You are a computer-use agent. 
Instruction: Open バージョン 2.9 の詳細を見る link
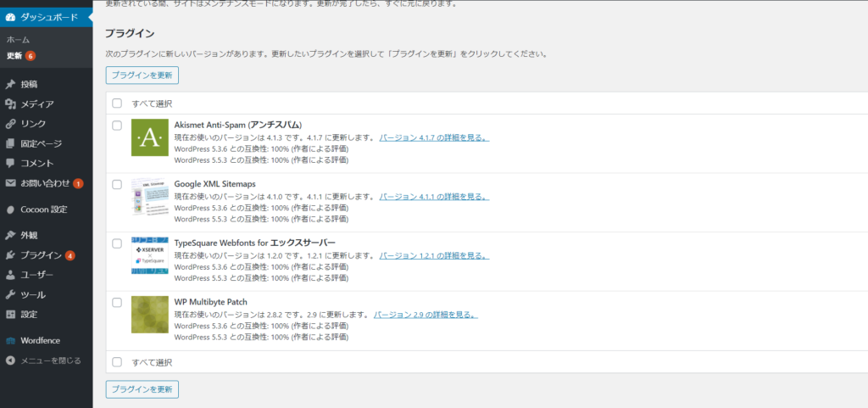click(x=426, y=315)
